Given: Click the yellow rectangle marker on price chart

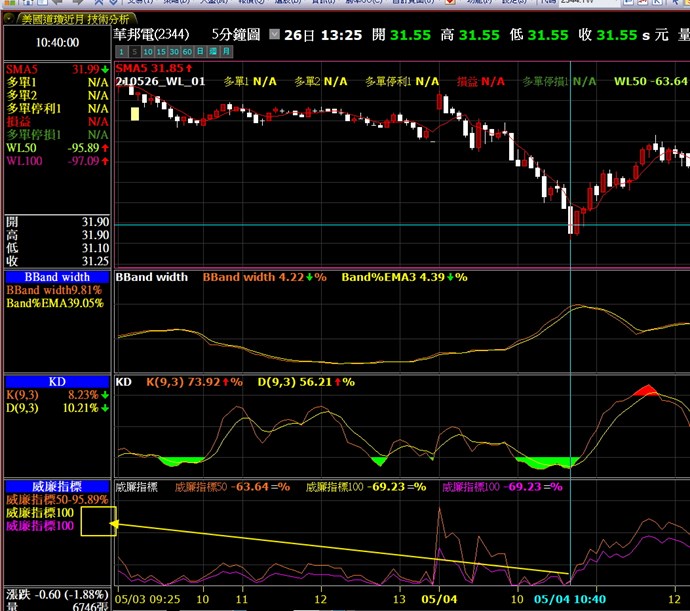Looking at the screenshot, I should [x=135, y=114].
